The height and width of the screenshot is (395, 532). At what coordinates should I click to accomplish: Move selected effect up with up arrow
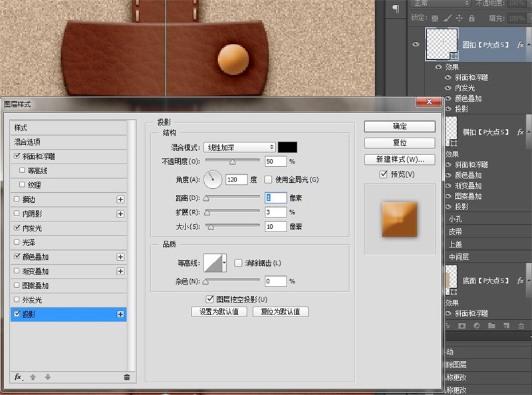tap(33, 377)
